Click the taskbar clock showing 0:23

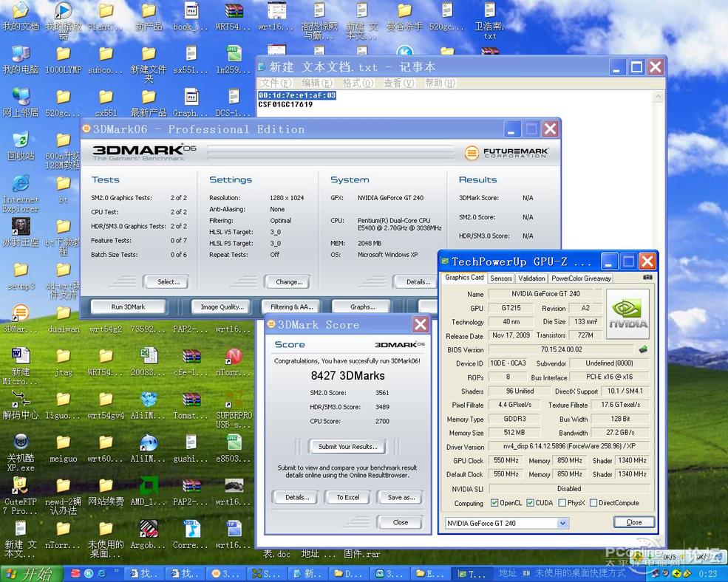(x=707, y=574)
